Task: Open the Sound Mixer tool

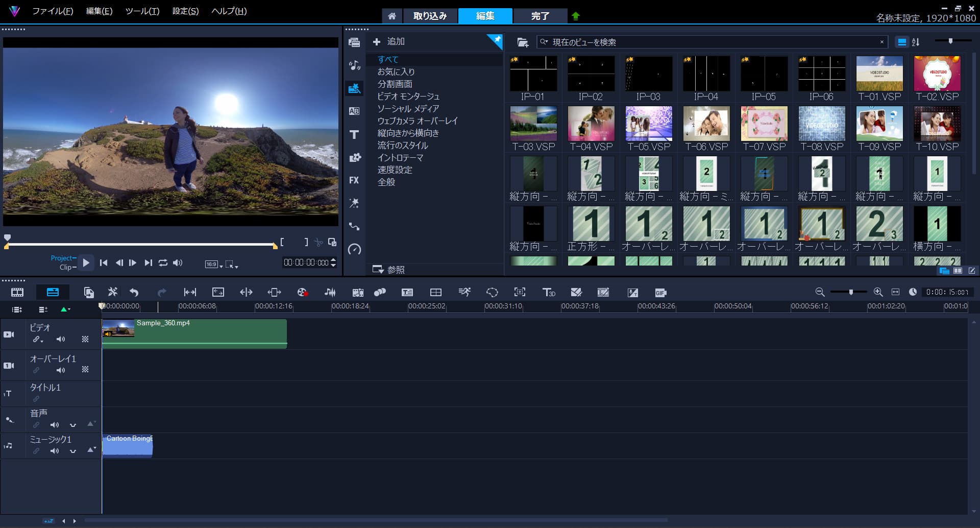Action: (x=330, y=292)
